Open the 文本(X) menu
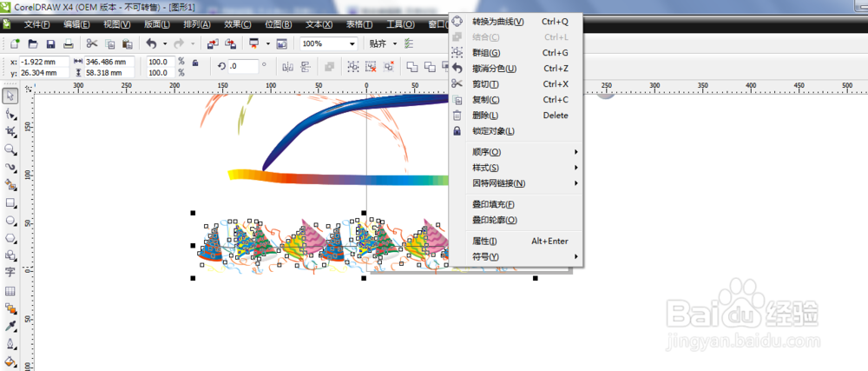Screen dimensions: 868x371 coord(319,24)
